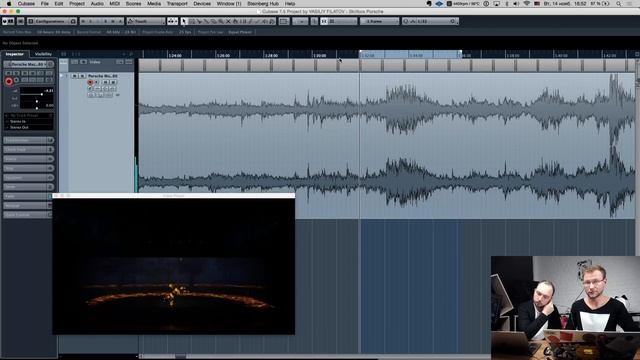640x360 pixels.
Task: Expand the Strip inspector section
Action: coord(28,168)
